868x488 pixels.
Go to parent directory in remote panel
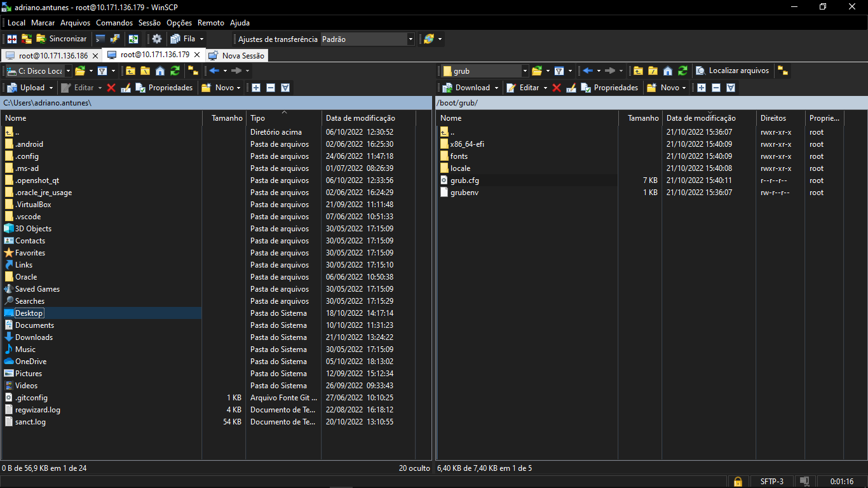click(639, 71)
